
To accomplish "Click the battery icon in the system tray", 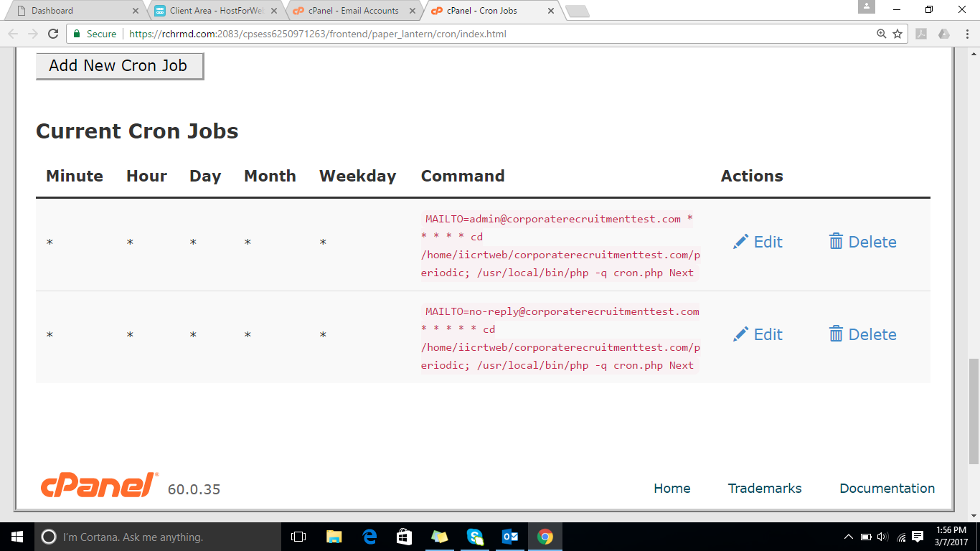I will 866,537.
